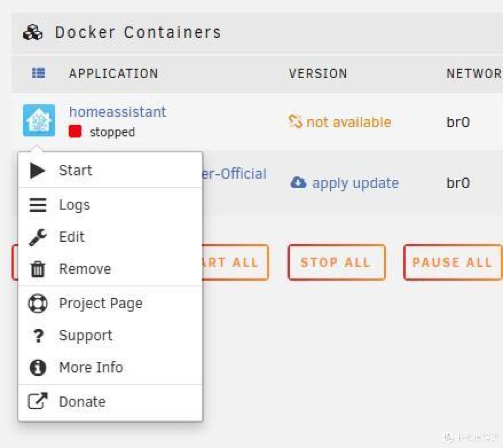Toggle the list view icon beside APPLICATION
This screenshot has height=448, width=503.
pos(38,73)
